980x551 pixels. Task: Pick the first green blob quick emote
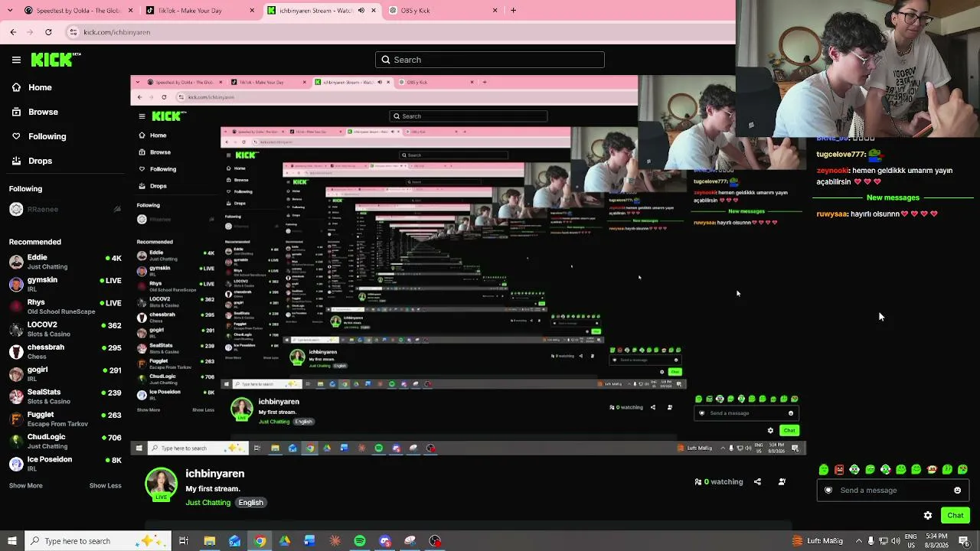pyautogui.click(x=824, y=470)
